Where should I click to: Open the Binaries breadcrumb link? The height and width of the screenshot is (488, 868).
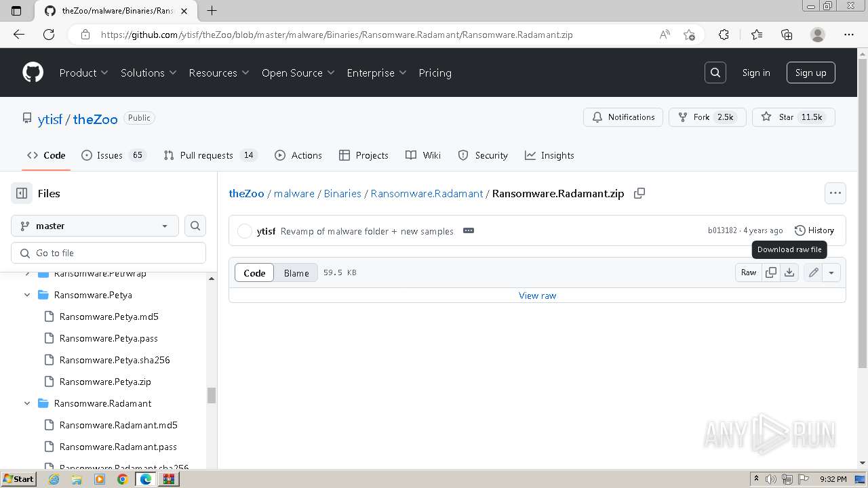(342, 193)
